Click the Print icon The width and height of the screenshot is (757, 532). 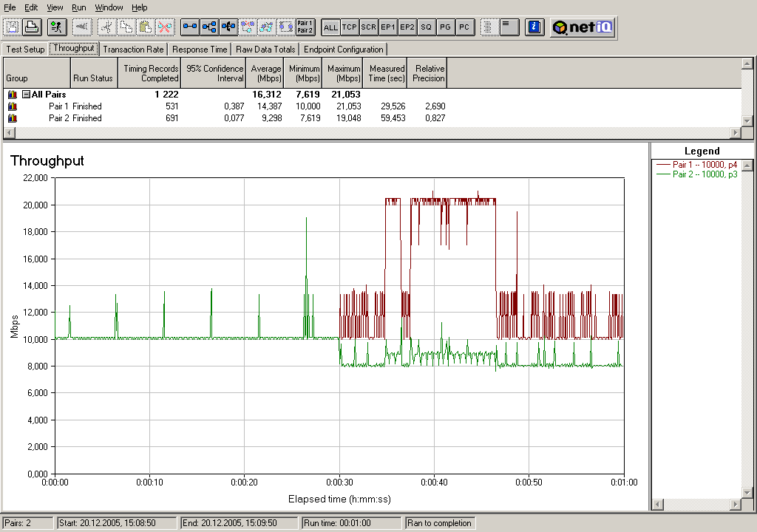(31, 27)
